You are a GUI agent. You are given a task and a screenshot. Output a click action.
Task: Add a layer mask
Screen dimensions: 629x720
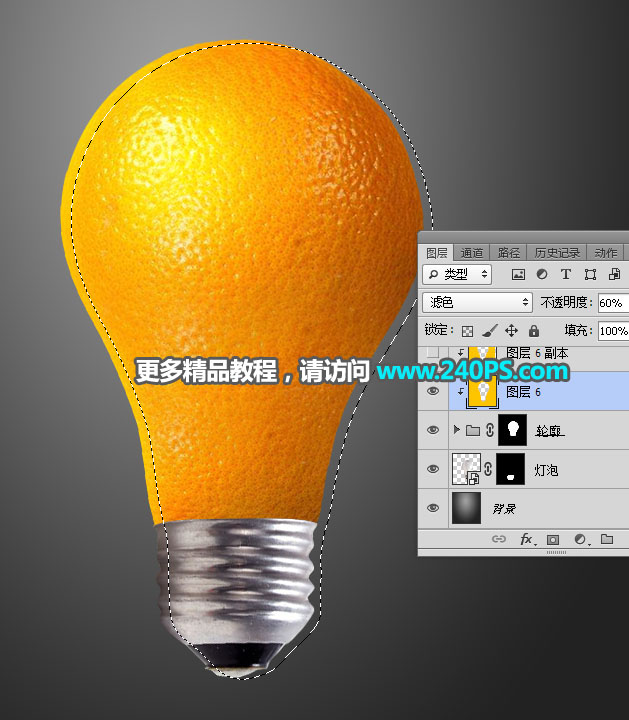click(553, 540)
